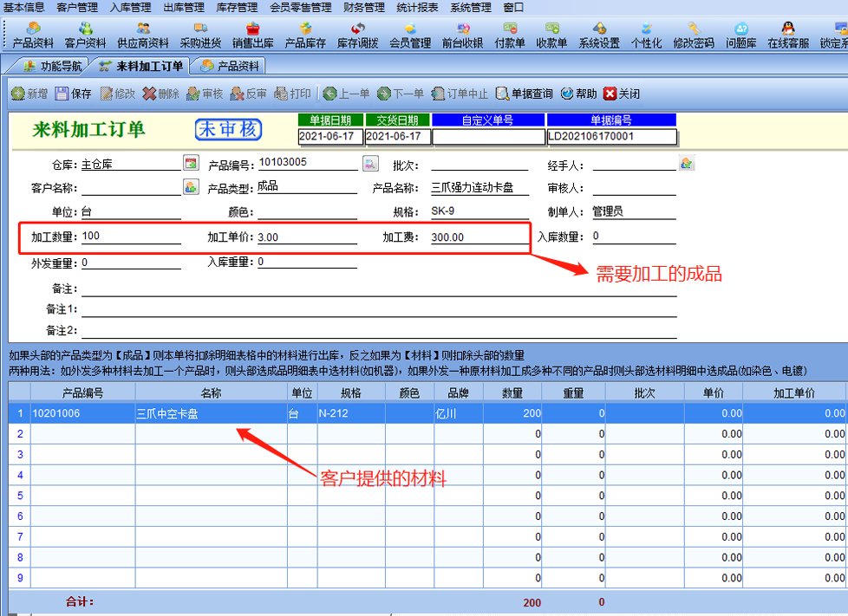Open the 仓库 selection picker icon

[191, 163]
